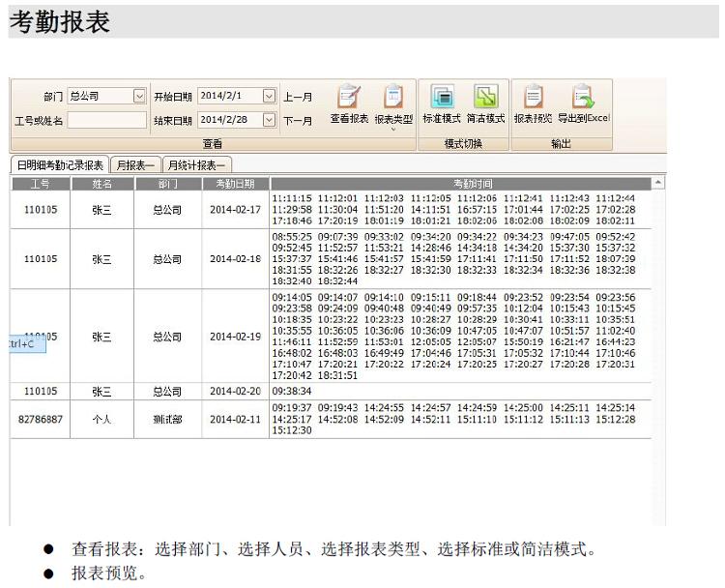
Task: Switch to 简洁模式 (simple mode) icon
Action: point(485,98)
